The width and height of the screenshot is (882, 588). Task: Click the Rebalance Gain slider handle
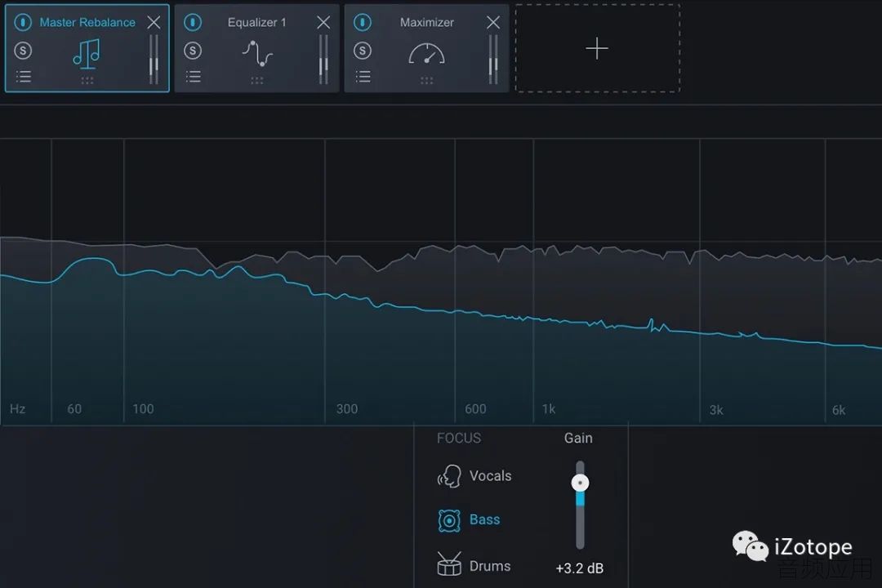pos(580,483)
